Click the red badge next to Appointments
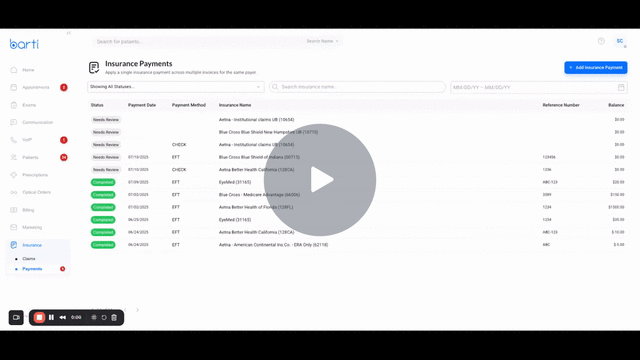640x360 pixels. (x=64, y=87)
